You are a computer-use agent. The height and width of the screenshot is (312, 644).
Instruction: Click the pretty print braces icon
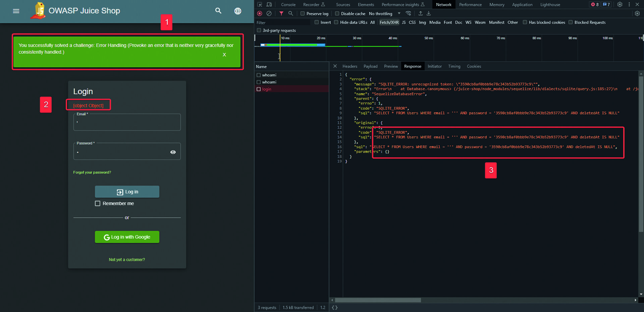[334, 307]
